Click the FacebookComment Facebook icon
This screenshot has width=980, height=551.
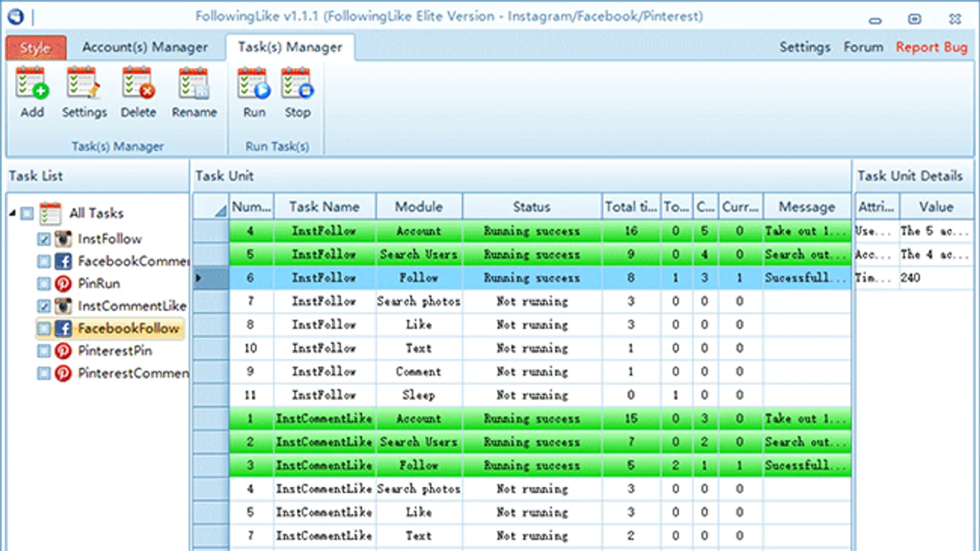pyautogui.click(x=63, y=261)
